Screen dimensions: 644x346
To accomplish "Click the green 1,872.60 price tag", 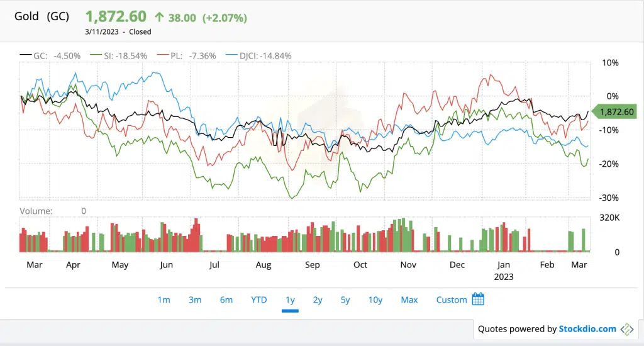I will [616, 112].
